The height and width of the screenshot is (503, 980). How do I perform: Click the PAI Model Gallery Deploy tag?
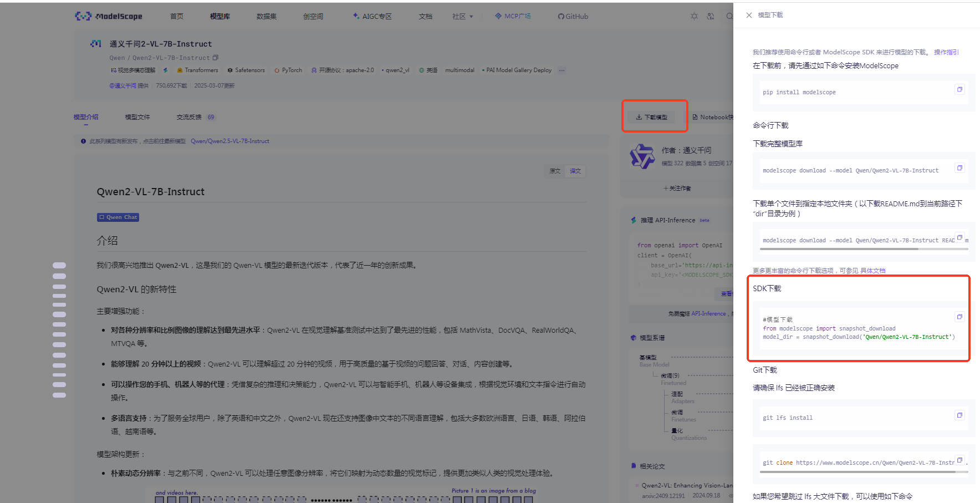(517, 70)
